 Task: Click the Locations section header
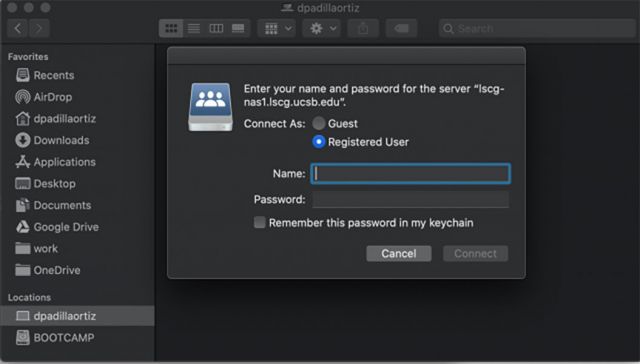[x=29, y=297]
